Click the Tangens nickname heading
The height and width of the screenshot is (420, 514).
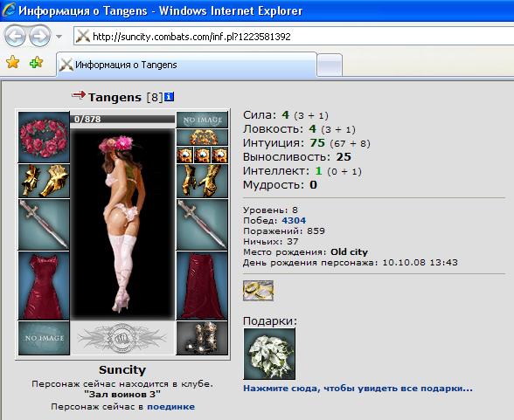pos(115,97)
